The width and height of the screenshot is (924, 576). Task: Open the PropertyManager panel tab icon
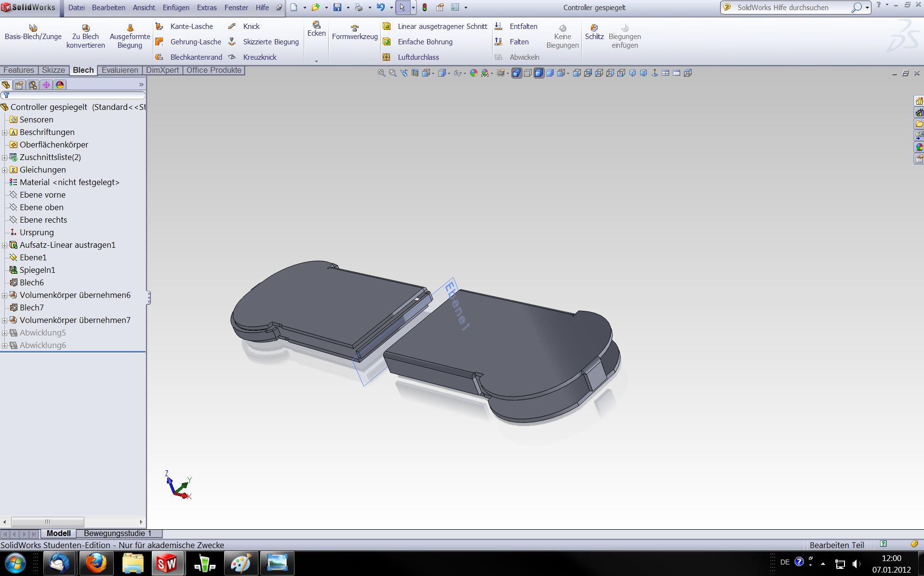coord(19,85)
